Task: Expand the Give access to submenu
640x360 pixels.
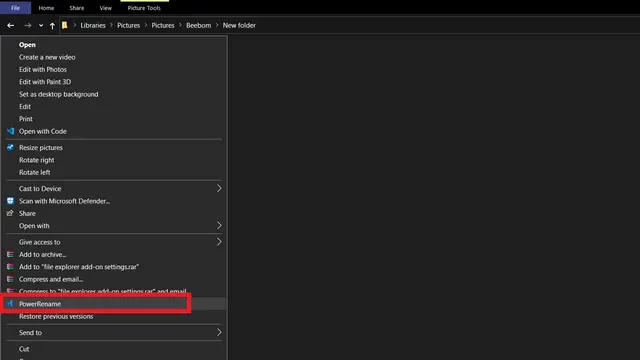Action: point(219,242)
